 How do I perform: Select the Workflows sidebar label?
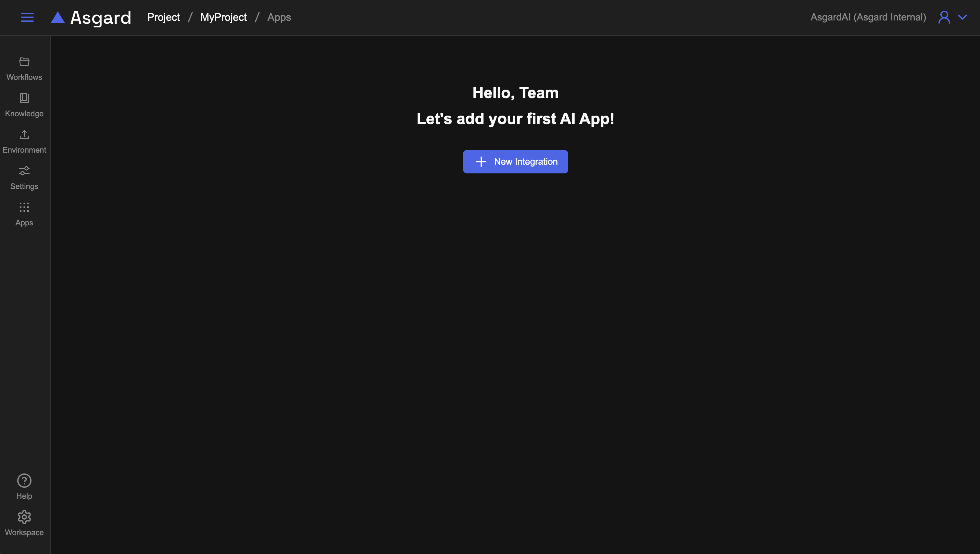24,77
